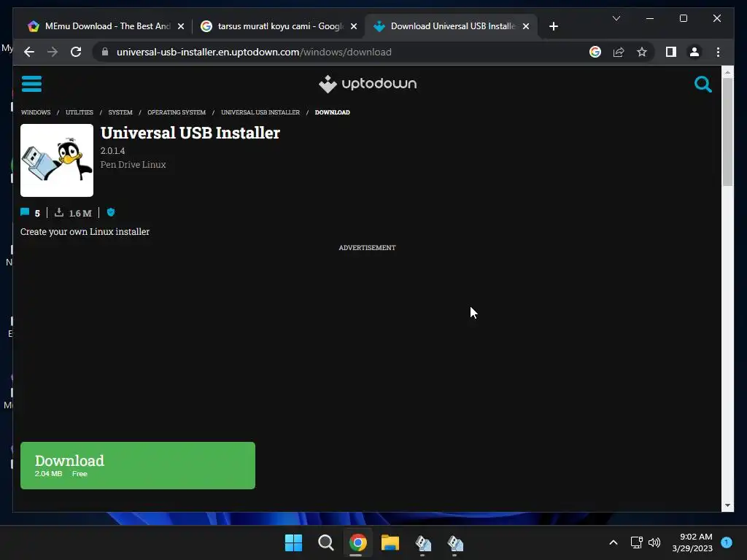Viewport: 747px width, 560px height.
Task: Toggle the Chrome side panel icon
Action: [x=671, y=52]
